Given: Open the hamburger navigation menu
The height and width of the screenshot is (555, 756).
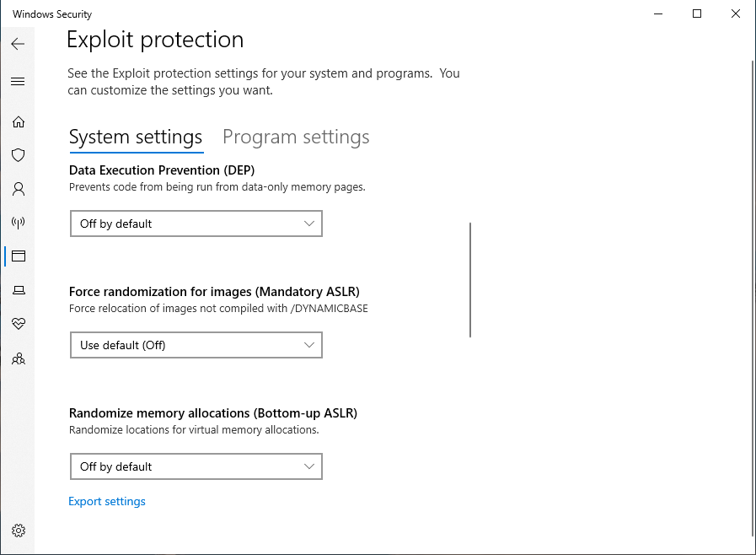Looking at the screenshot, I should (x=18, y=82).
